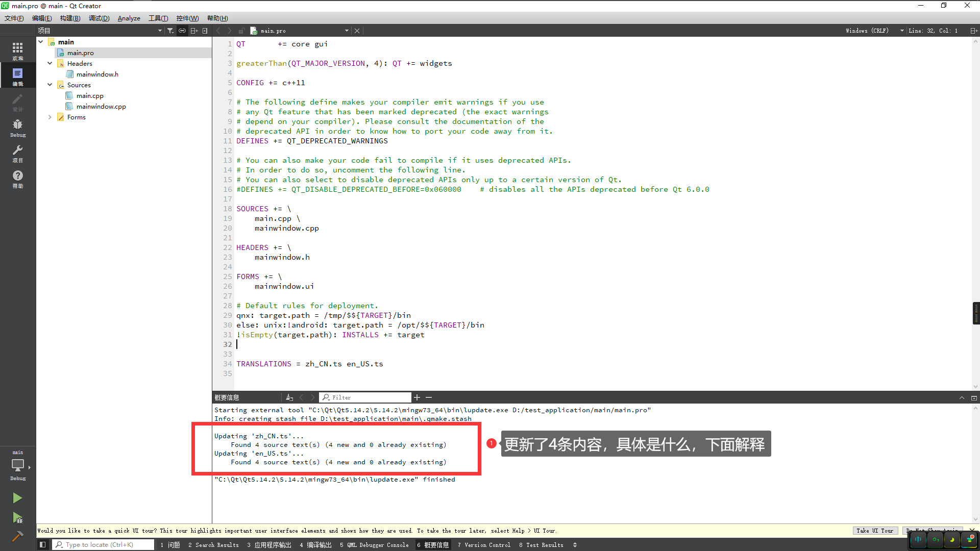The width and height of the screenshot is (980, 551).
Task: Open the output panes selector arrows
Action: (575, 545)
